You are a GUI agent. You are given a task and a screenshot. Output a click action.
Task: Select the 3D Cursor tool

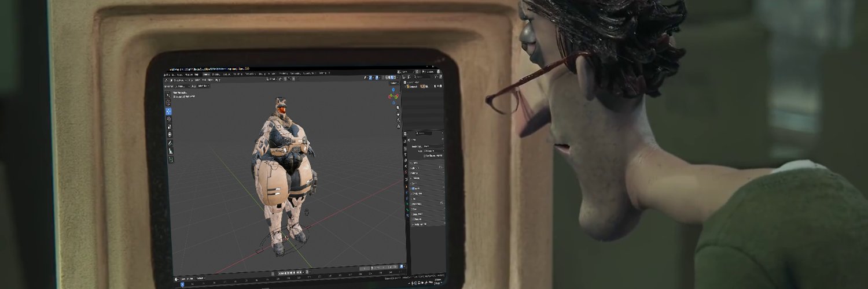[168, 102]
